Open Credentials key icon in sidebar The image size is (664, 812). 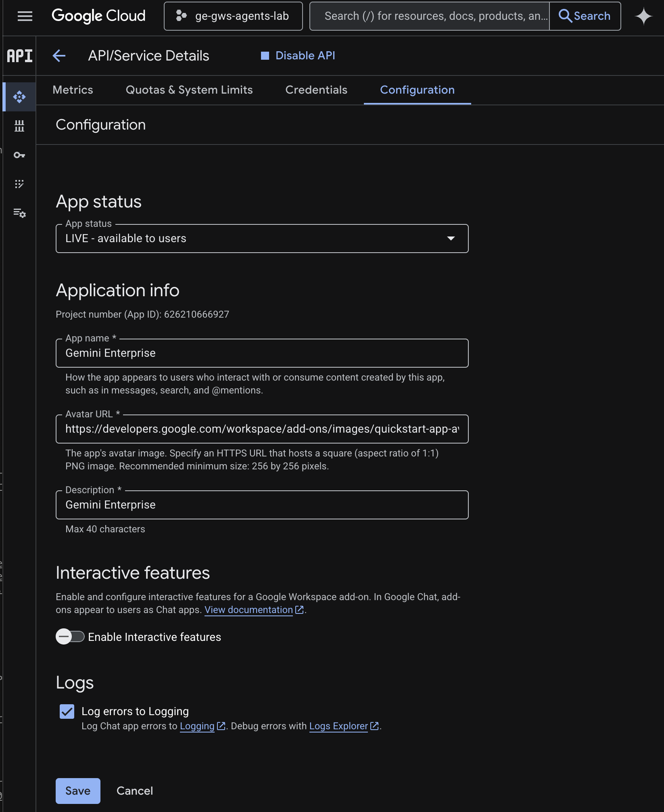pyautogui.click(x=19, y=155)
